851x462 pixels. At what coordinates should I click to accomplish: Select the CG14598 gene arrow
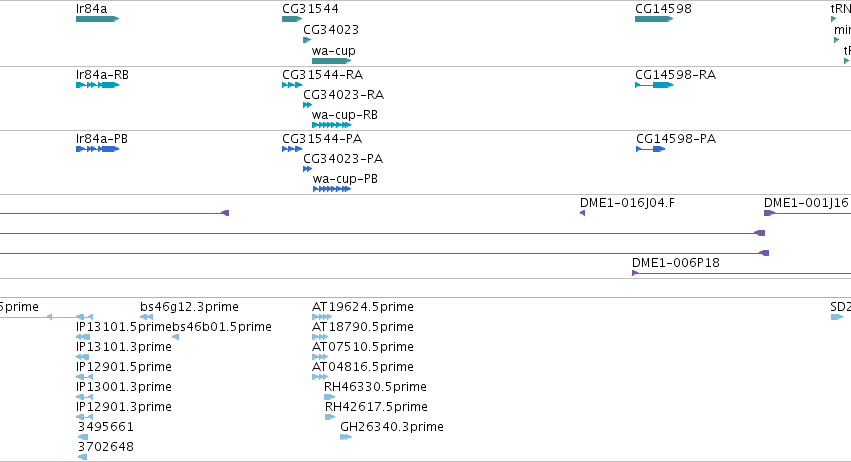point(654,19)
